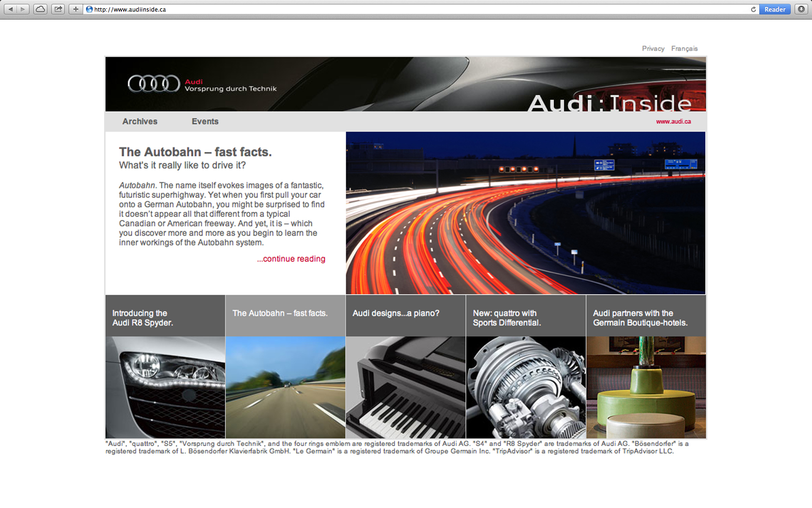Open the iCloud tabs cloud icon
The height and width of the screenshot is (508, 812).
pyautogui.click(x=41, y=9)
